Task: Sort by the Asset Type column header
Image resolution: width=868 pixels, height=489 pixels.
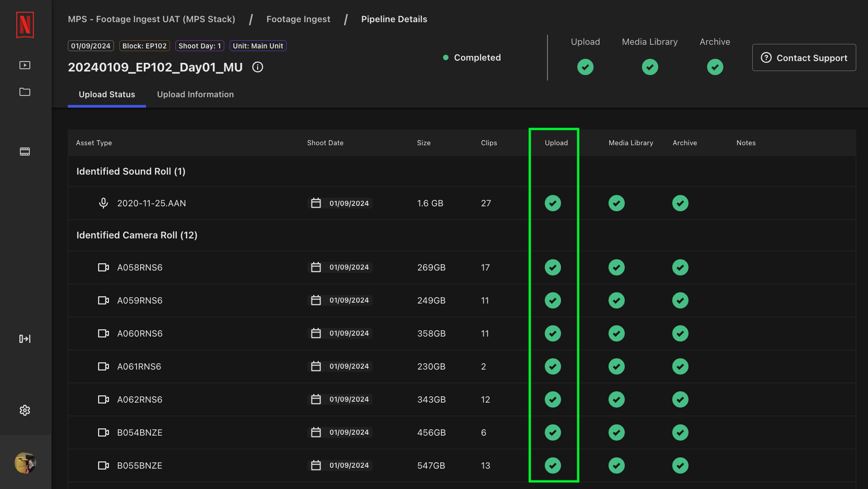Action: [94, 143]
